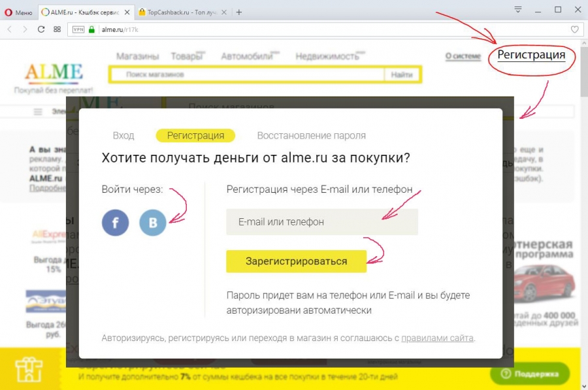Sign in with the Facebook icon
Image resolution: width=588 pixels, height=390 pixels.
(x=115, y=223)
